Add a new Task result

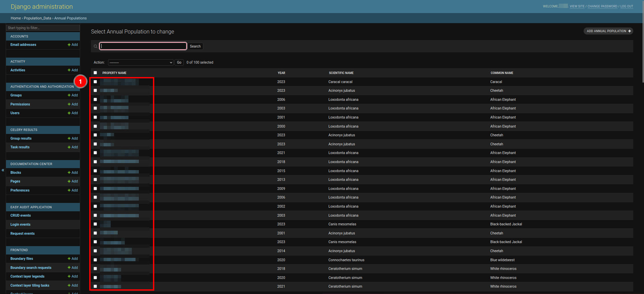point(73,147)
